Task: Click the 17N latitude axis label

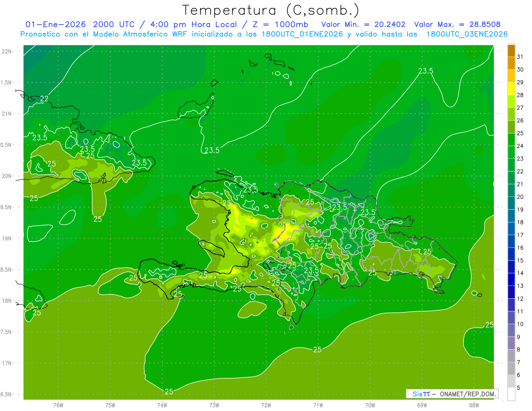Action: 7,363
